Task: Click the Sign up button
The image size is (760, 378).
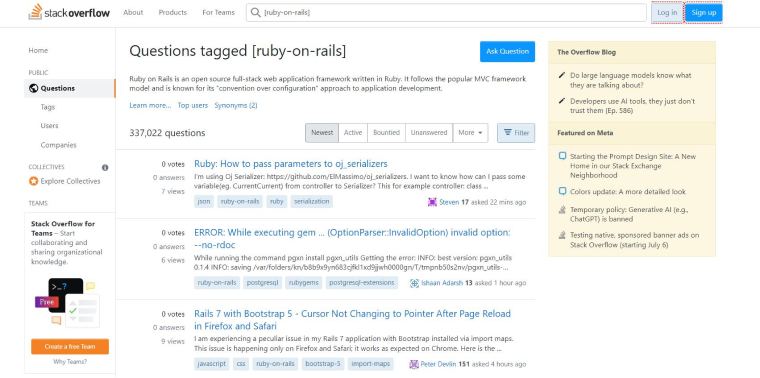Action: tap(704, 13)
